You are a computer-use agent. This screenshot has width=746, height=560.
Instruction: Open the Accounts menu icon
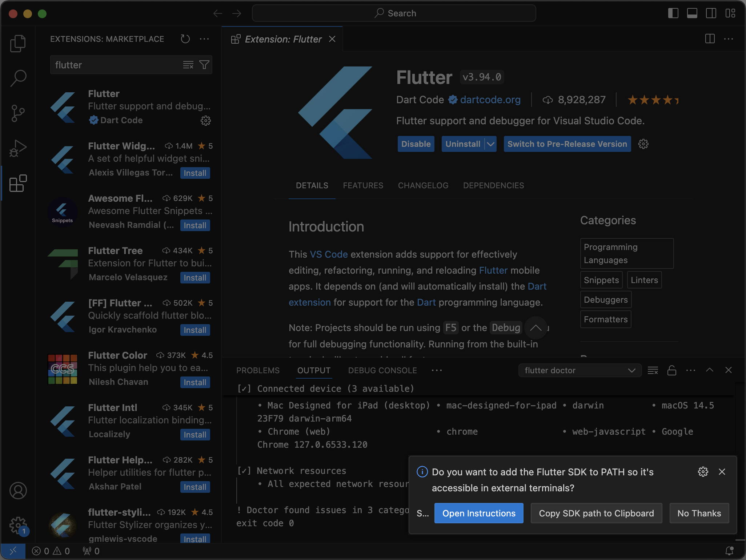tap(18, 491)
